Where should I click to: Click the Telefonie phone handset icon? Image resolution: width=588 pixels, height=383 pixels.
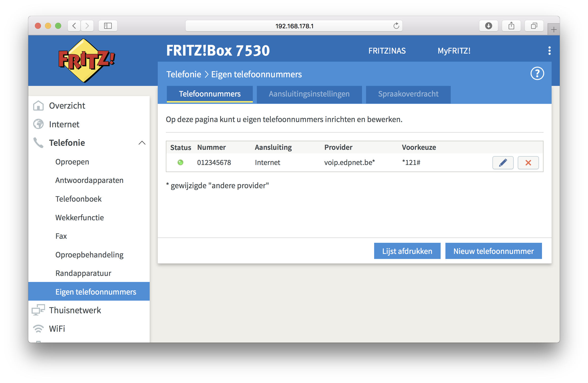(38, 143)
